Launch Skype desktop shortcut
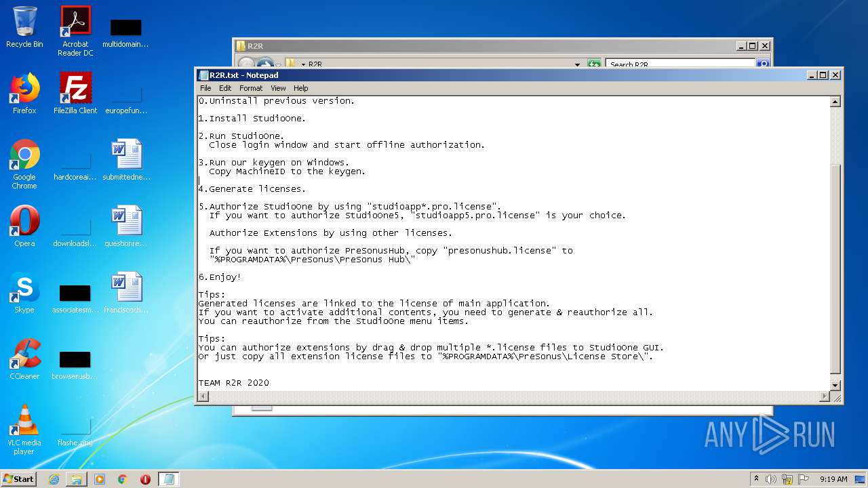This screenshot has height=488, width=868. point(24,293)
